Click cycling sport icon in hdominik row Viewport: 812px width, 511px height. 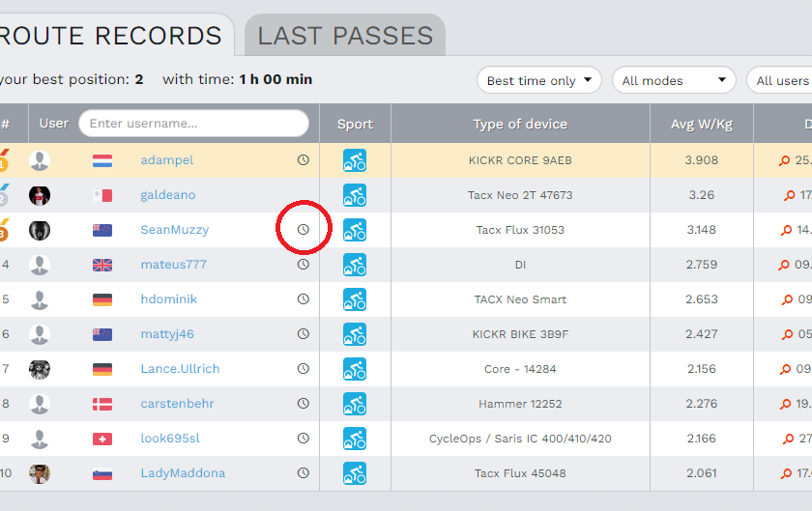click(x=355, y=299)
